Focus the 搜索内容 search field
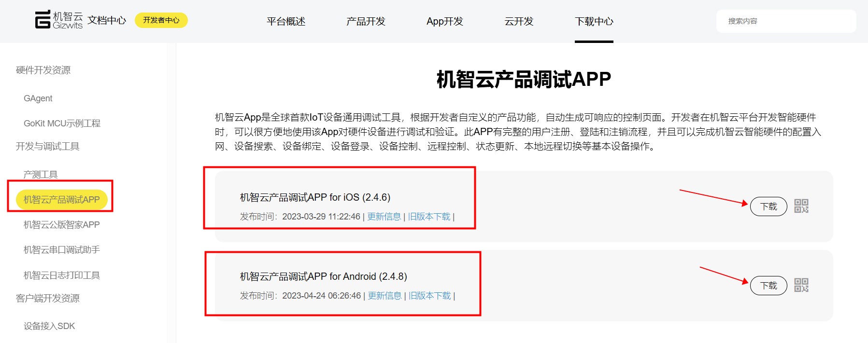 coord(786,21)
